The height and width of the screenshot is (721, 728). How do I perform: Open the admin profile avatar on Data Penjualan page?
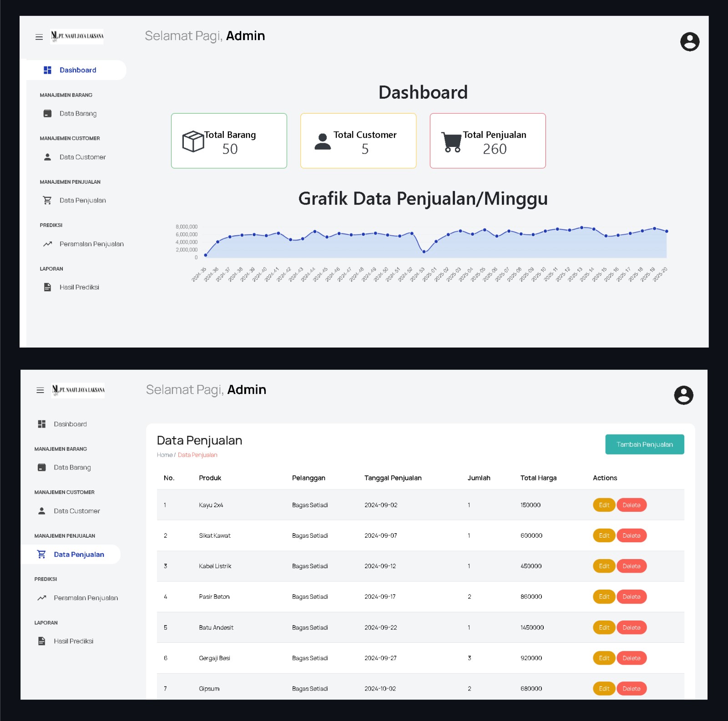point(683,395)
